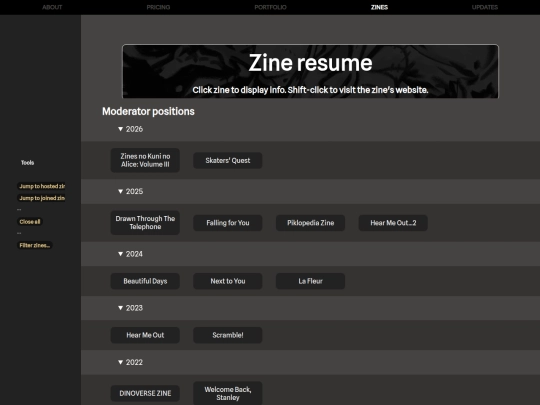This screenshot has height=405, width=540.
Task: Select the Beautiful Days zine
Action: (145, 281)
